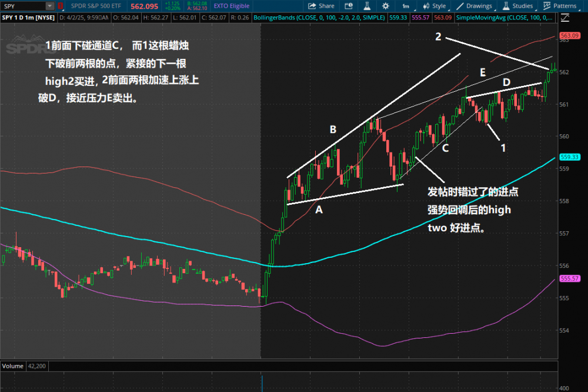Click the SPY 1 D 1m [NYSE] chart label
The height and width of the screenshot is (392, 588).
pyautogui.click(x=28, y=18)
